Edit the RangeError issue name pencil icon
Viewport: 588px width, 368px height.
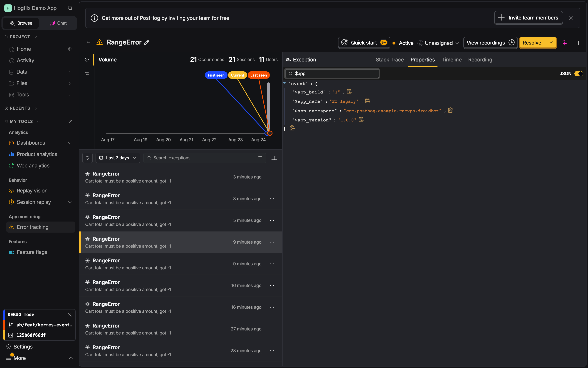tap(146, 42)
